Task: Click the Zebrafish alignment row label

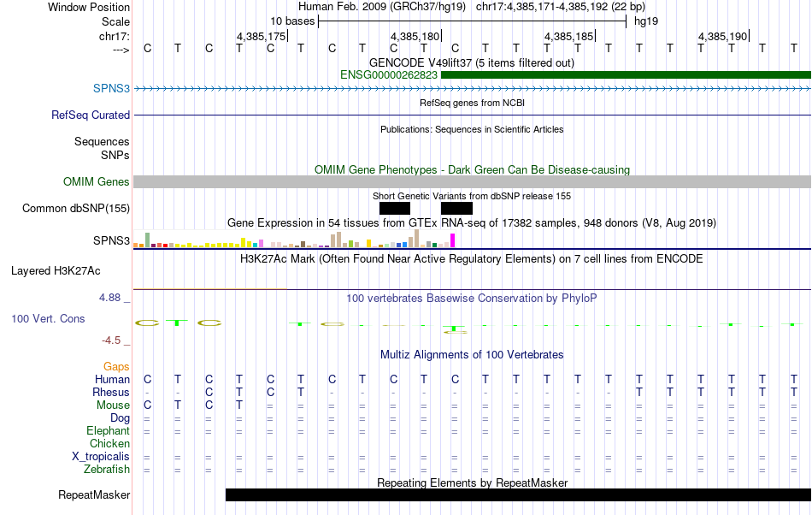Action: (107, 470)
